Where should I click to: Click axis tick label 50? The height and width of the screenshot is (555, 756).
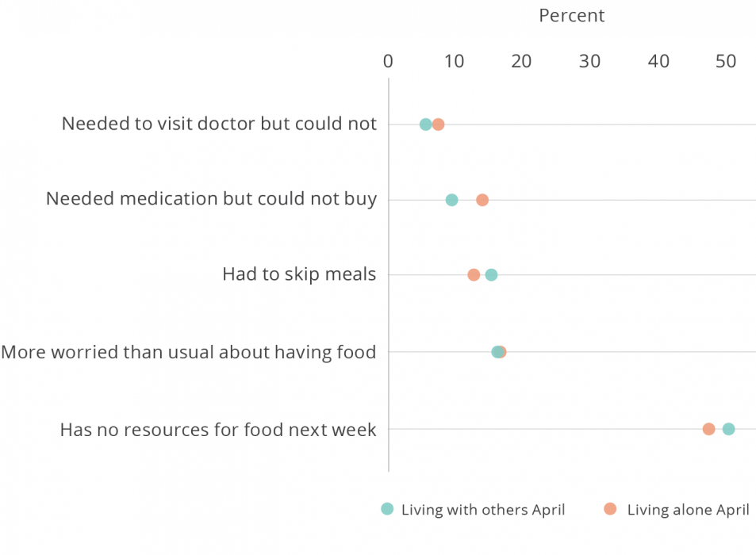(x=726, y=61)
